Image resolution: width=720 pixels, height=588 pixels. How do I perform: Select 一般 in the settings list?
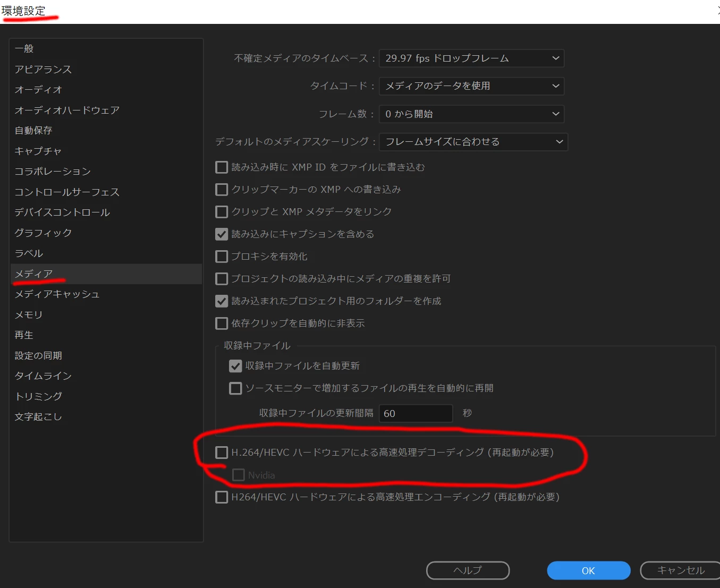coord(106,49)
